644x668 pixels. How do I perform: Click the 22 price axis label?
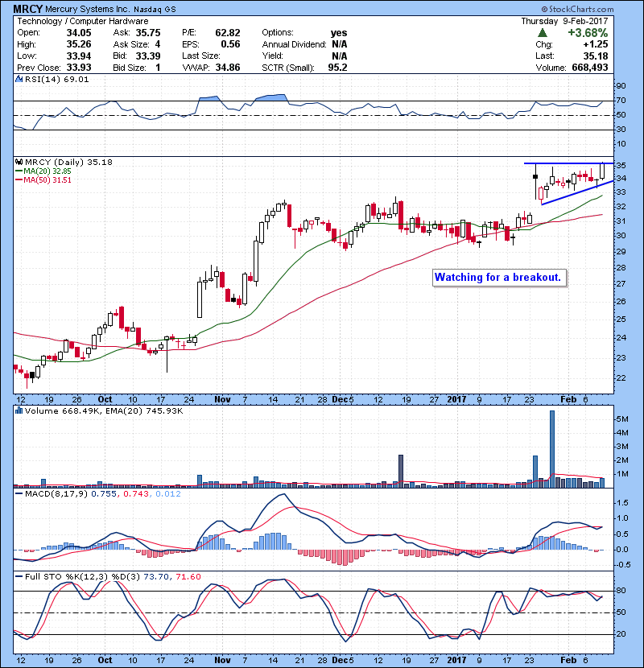(x=621, y=378)
